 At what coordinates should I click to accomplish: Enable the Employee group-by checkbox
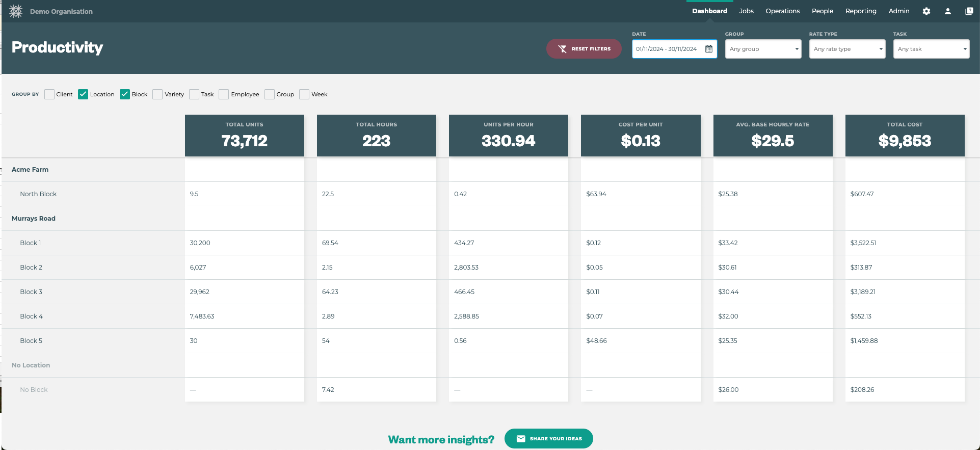pos(224,94)
